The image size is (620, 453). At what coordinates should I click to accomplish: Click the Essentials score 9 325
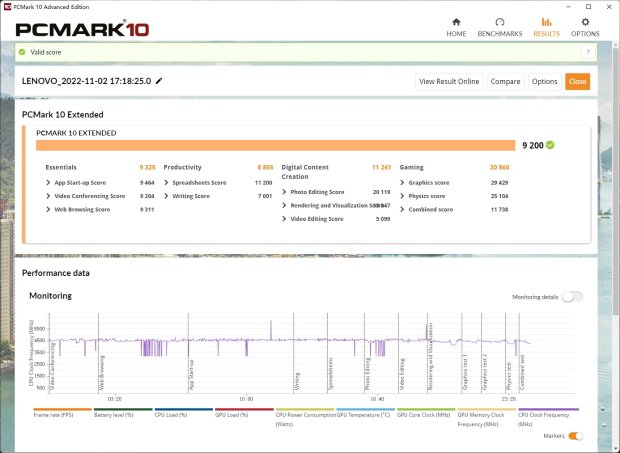click(147, 167)
